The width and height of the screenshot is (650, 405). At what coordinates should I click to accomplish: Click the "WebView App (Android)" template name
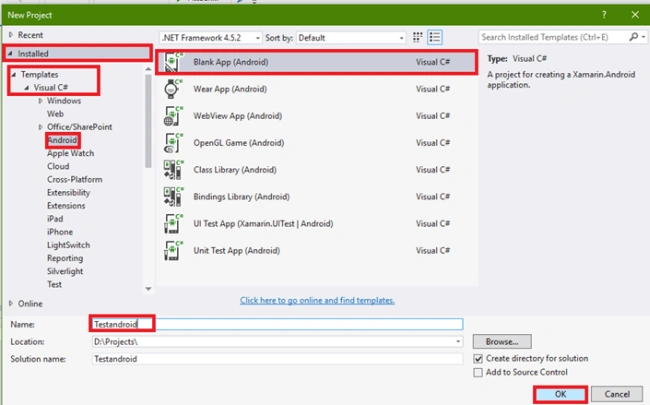(x=238, y=116)
